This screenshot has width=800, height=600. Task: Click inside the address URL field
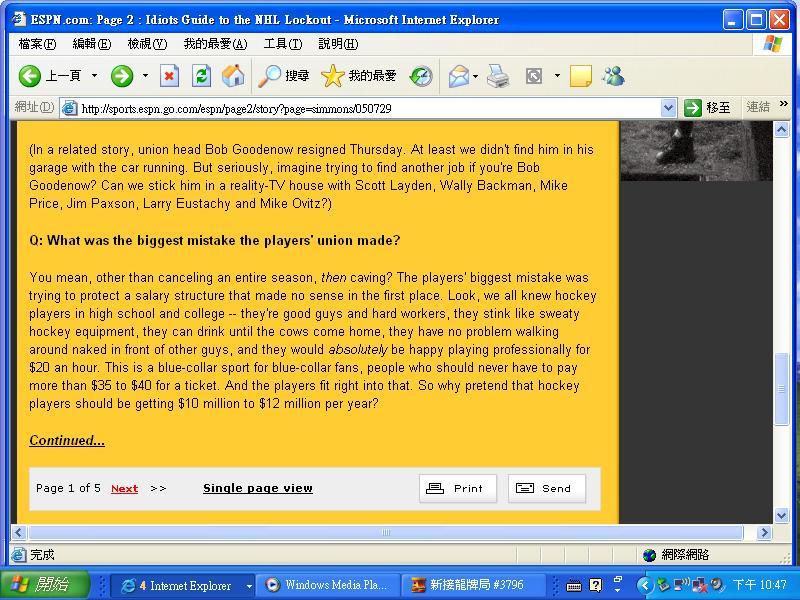click(x=370, y=108)
